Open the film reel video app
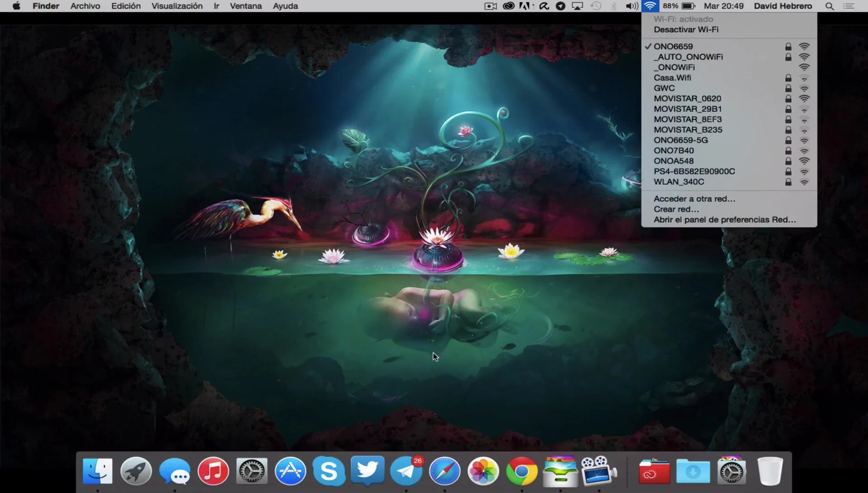The height and width of the screenshot is (493, 868). click(599, 471)
